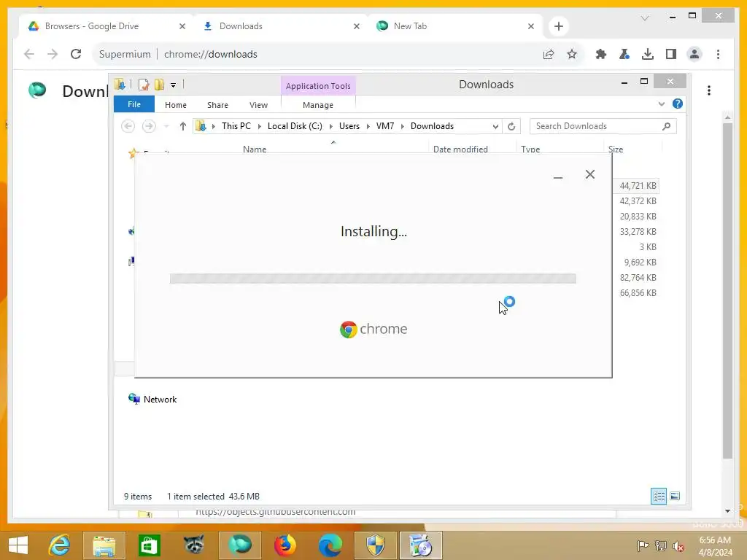Click the Search Downloads box
This screenshot has height=560, width=747.
tap(603, 126)
